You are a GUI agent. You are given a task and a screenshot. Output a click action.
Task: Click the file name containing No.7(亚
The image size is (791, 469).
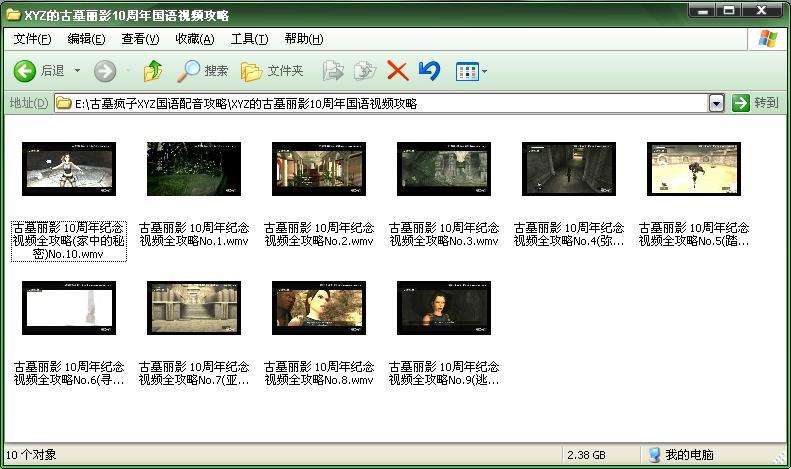click(x=194, y=373)
